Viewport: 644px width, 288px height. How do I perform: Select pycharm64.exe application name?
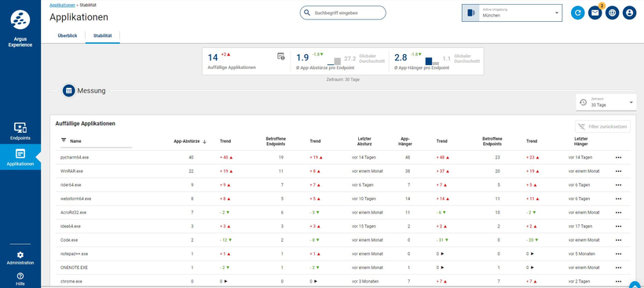[74, 158]
